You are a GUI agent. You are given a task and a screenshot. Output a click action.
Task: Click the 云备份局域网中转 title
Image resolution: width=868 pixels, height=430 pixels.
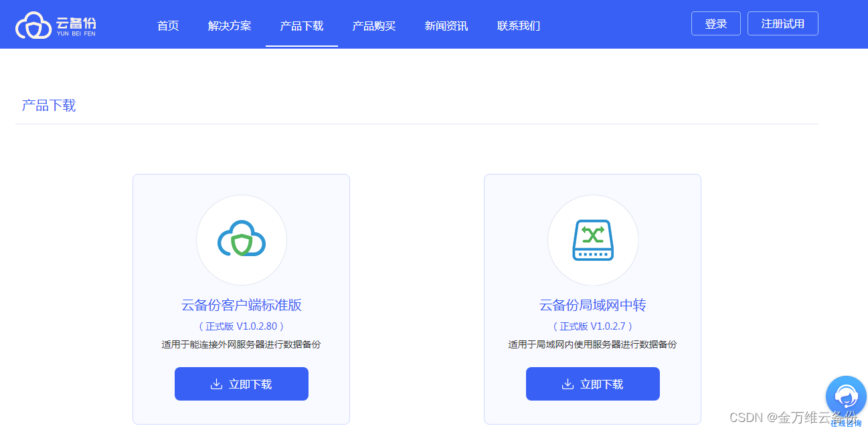click(593, 306)
